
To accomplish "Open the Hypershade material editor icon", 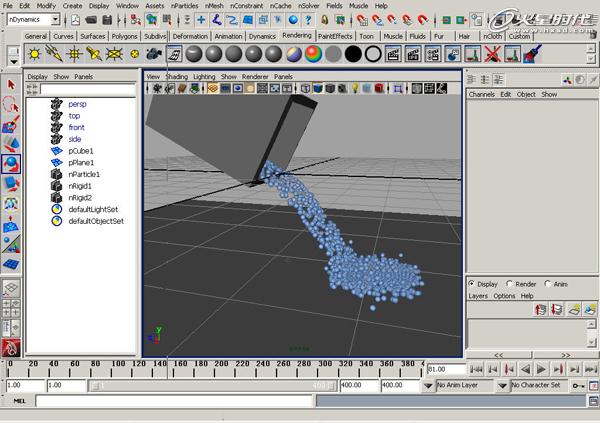I will coord(174,54).
